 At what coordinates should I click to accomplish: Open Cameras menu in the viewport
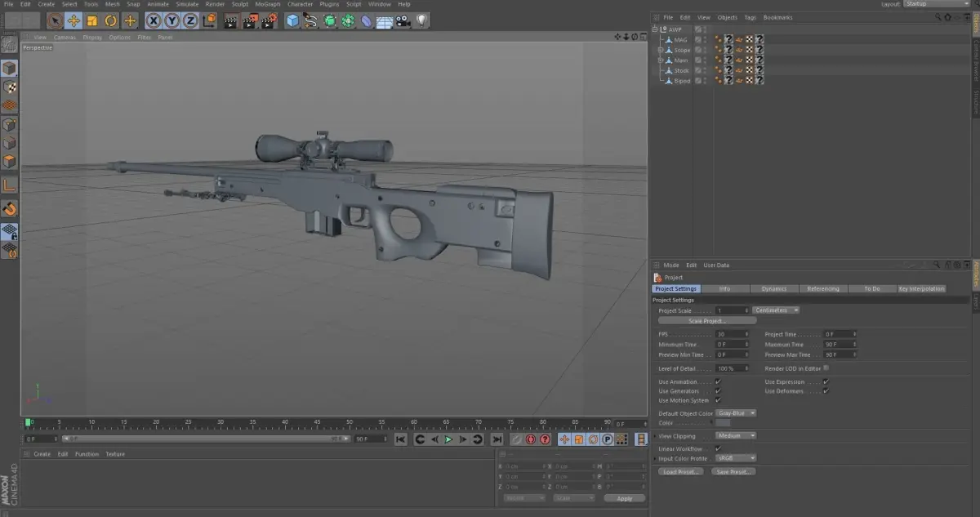click(65, 37)
